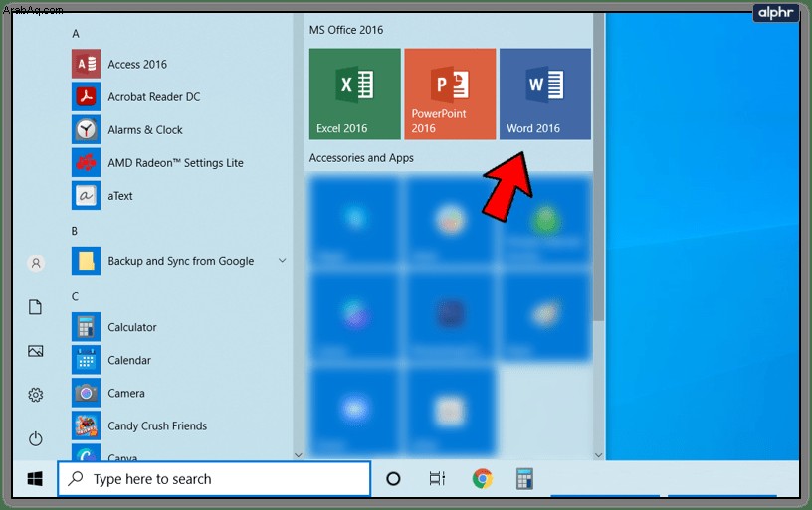Screen dimensions: 812x510
Task: Open the PowerPoint 2016 tile
Action: tap(450, 93)
